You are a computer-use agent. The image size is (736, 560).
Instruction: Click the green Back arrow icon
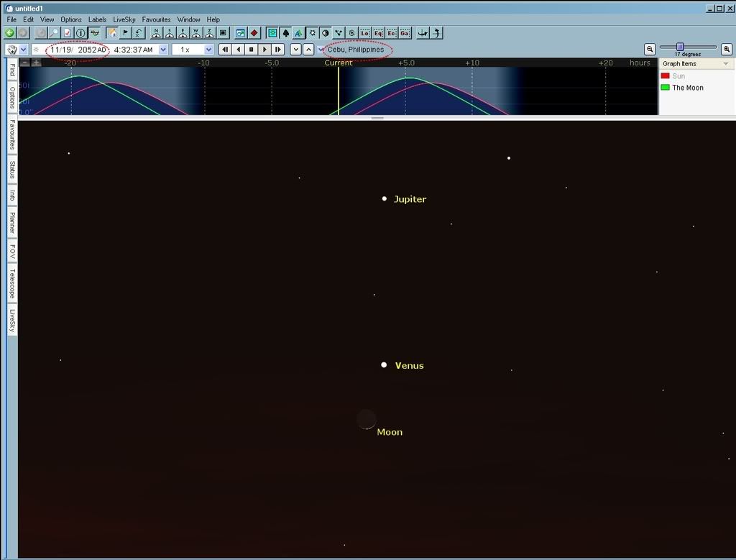[x=9, y=33]
